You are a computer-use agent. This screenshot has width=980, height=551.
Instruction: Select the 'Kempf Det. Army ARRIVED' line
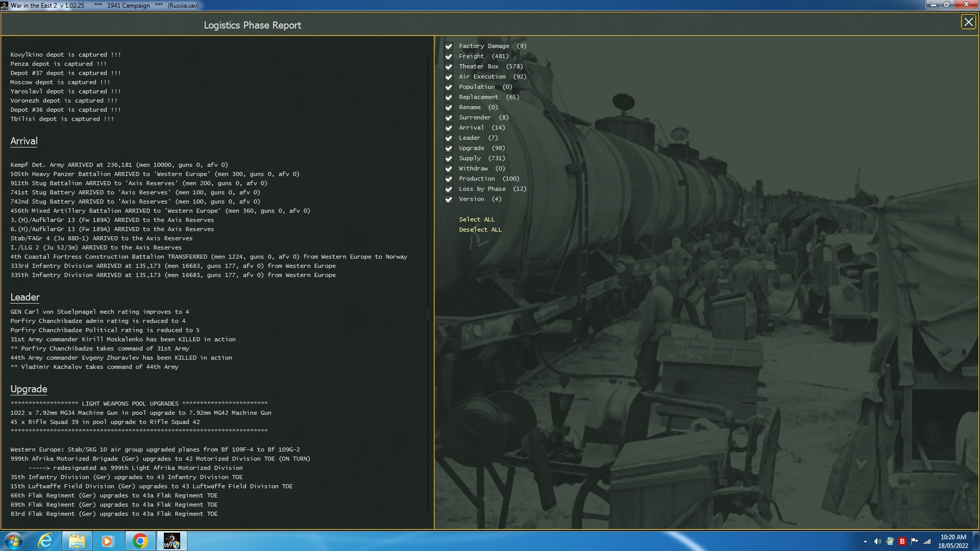(x=119, y=165)
